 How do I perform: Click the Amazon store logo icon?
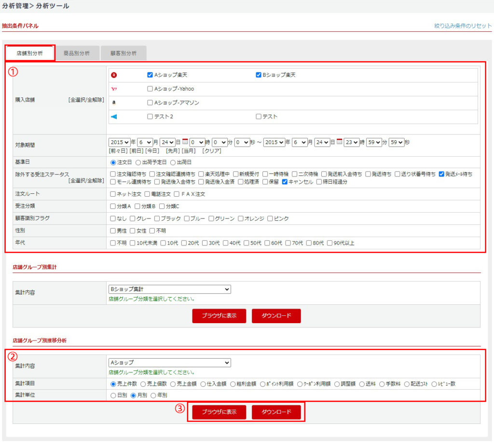pyautogui.click(x=114, y=103)
